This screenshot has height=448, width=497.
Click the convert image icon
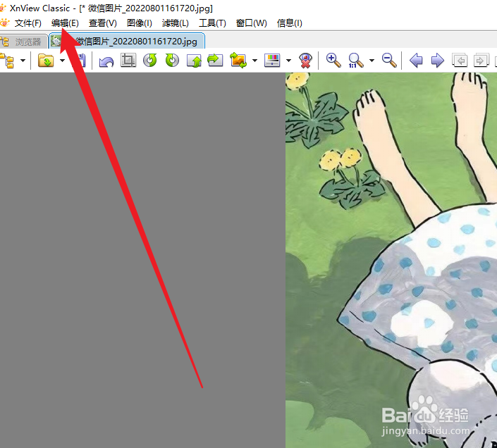pyautogui.click(x=238, y=60)
